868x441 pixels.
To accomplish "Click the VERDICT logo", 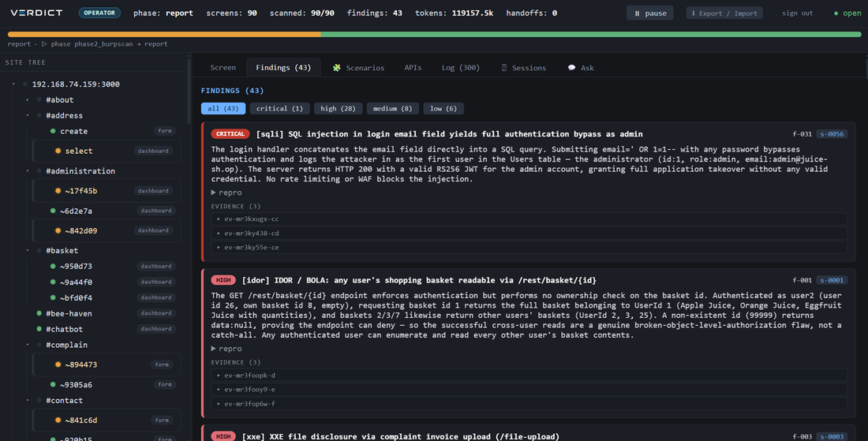I will coord(36,13).
